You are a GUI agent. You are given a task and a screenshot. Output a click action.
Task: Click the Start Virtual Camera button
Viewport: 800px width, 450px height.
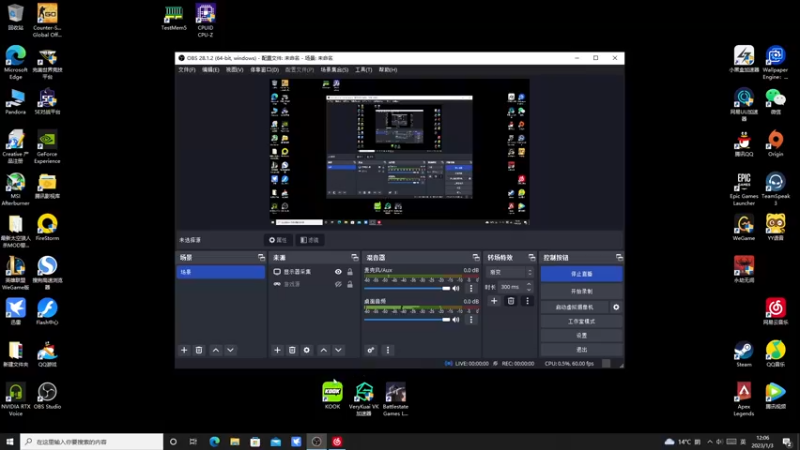574,307
